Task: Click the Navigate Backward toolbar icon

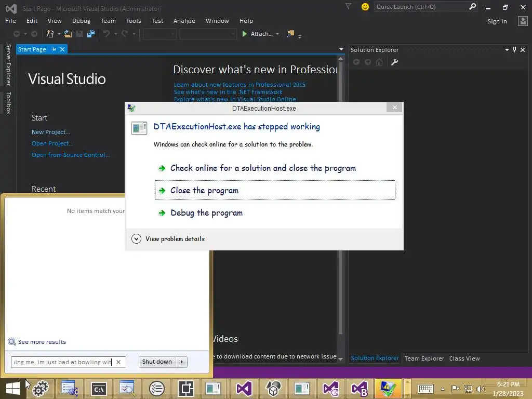Action: coord(16,34)
